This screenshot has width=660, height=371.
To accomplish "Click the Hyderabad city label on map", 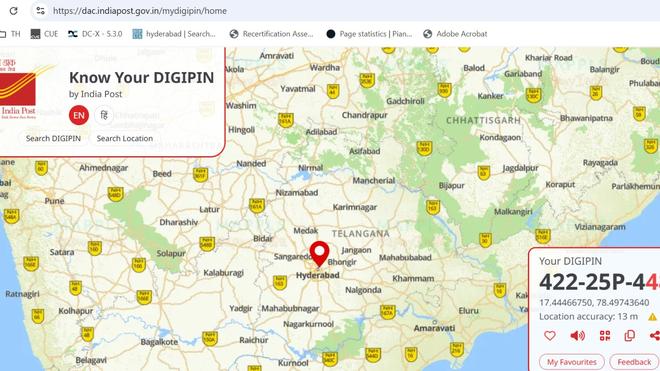I will coord(317,275).
